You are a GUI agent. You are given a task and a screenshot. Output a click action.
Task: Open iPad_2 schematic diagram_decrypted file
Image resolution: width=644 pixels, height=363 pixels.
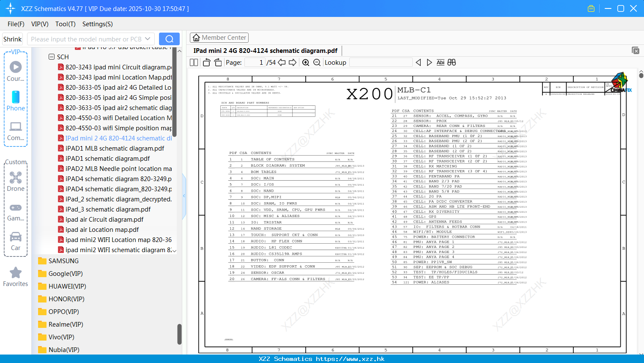coord(115,199)
